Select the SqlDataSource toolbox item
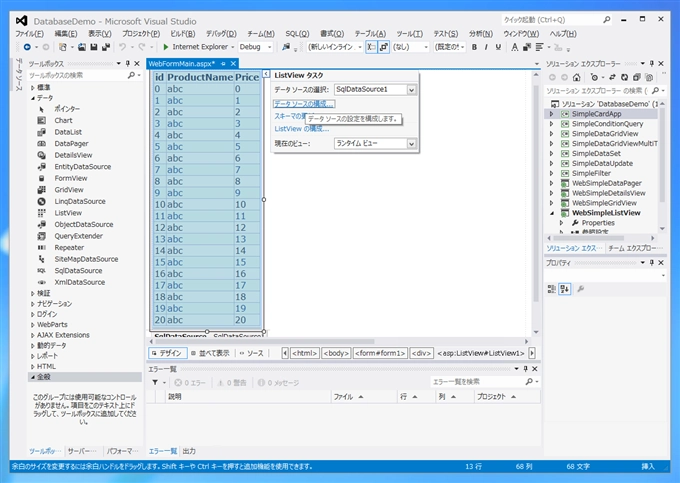Viewport: 680px width, 483px height. [78, 271]
